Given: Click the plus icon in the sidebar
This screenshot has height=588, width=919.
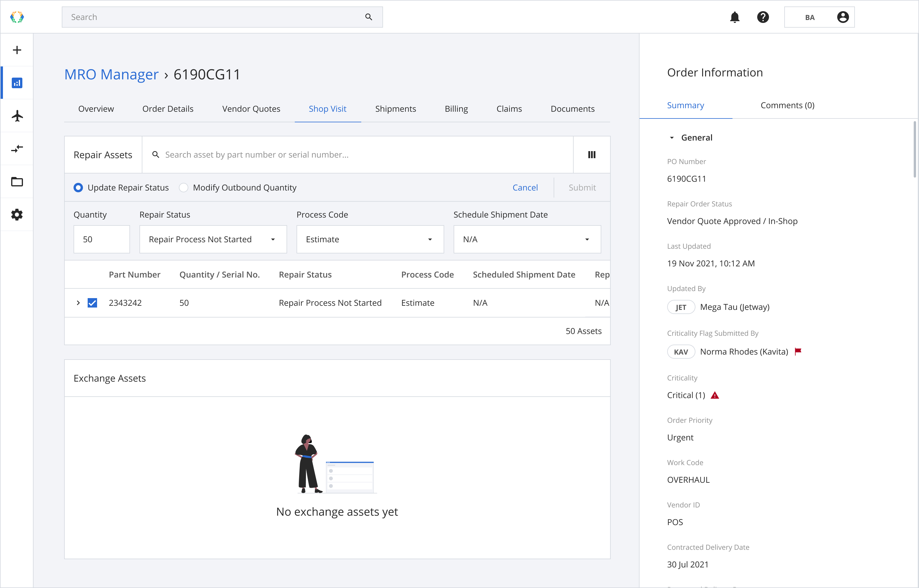Looking at the screenshot, I should click(x=17, y=50).
